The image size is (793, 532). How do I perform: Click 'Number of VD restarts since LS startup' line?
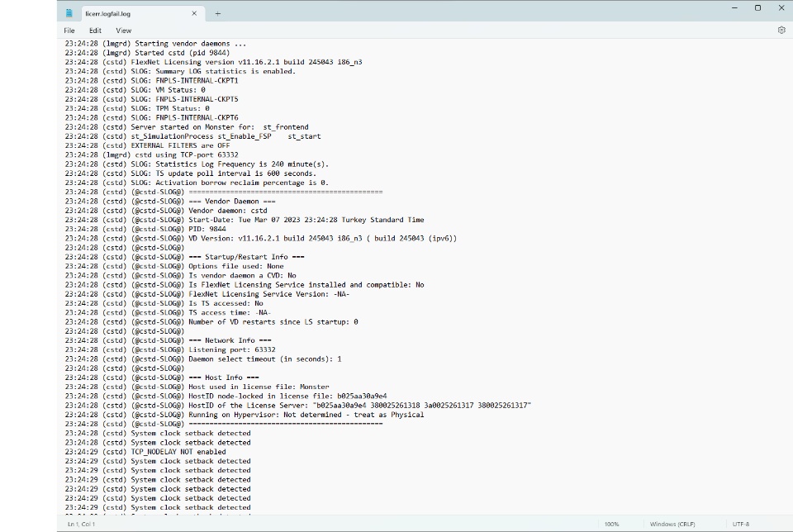(x=211, y=321)
